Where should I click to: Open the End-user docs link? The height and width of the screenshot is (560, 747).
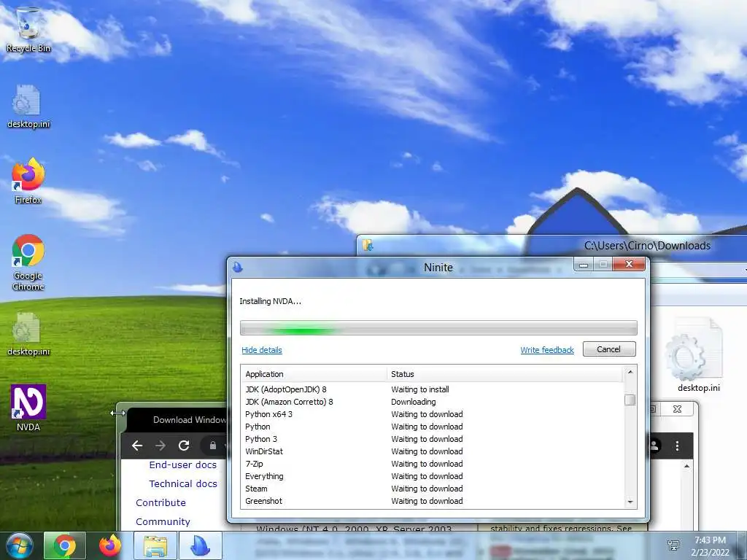pos(183,464)
